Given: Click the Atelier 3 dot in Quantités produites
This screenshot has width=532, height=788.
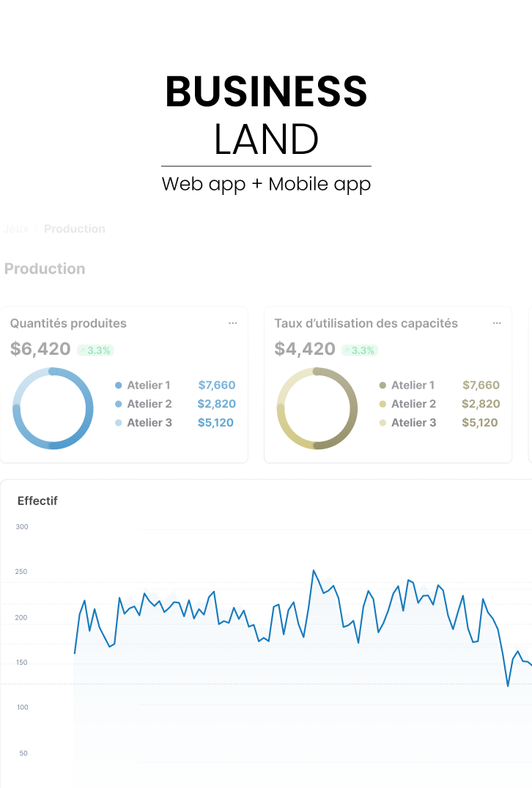Looking at the screenshot, I should click(119, 423).
